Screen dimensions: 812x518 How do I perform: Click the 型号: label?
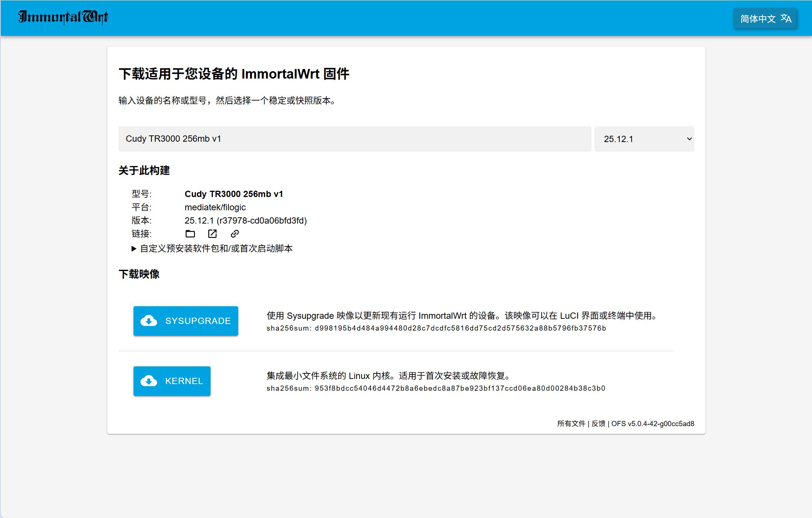[142, 194]
